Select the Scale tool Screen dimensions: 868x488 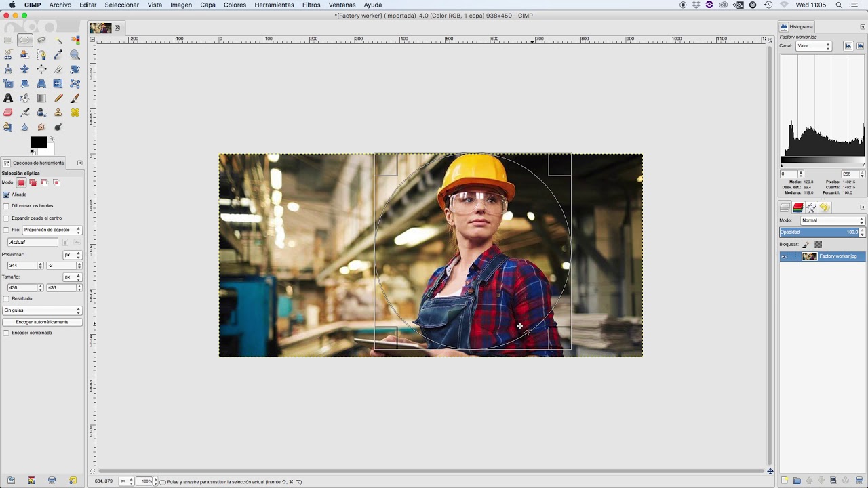8,83
